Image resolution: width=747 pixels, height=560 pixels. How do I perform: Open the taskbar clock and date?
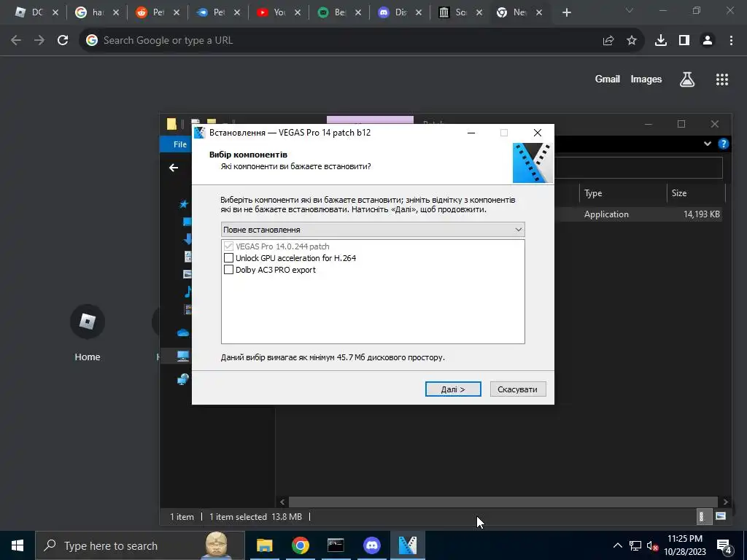tap(684, 545)
